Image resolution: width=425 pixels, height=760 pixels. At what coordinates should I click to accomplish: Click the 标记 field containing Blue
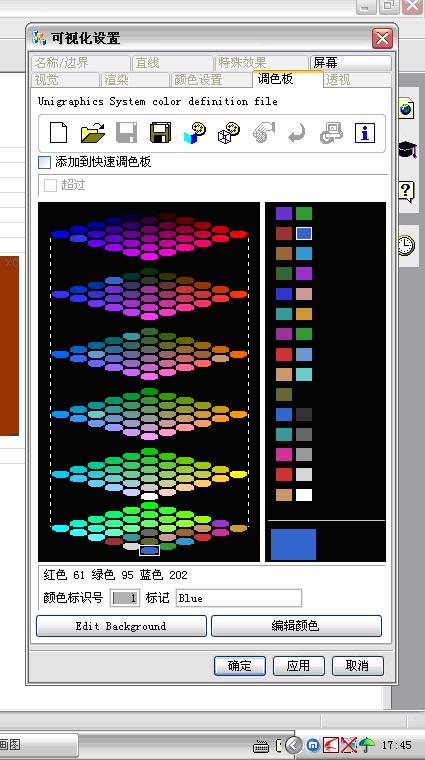pos(239,598)
